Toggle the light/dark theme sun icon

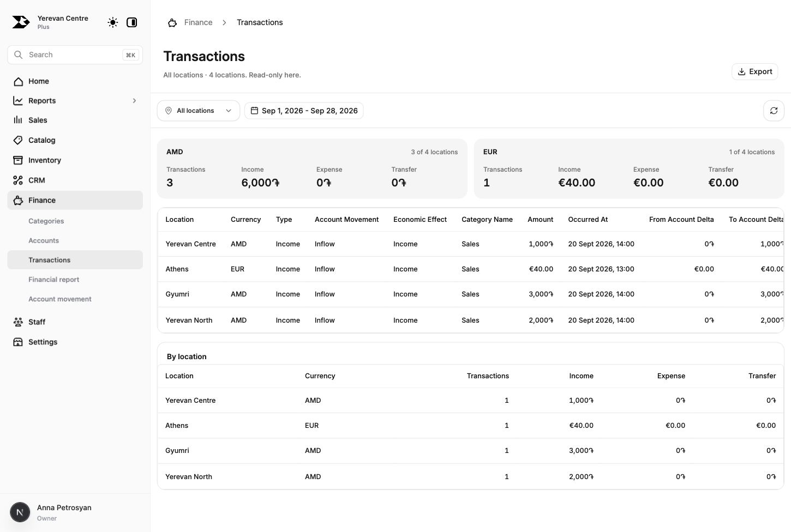click(x=112, y=22)
